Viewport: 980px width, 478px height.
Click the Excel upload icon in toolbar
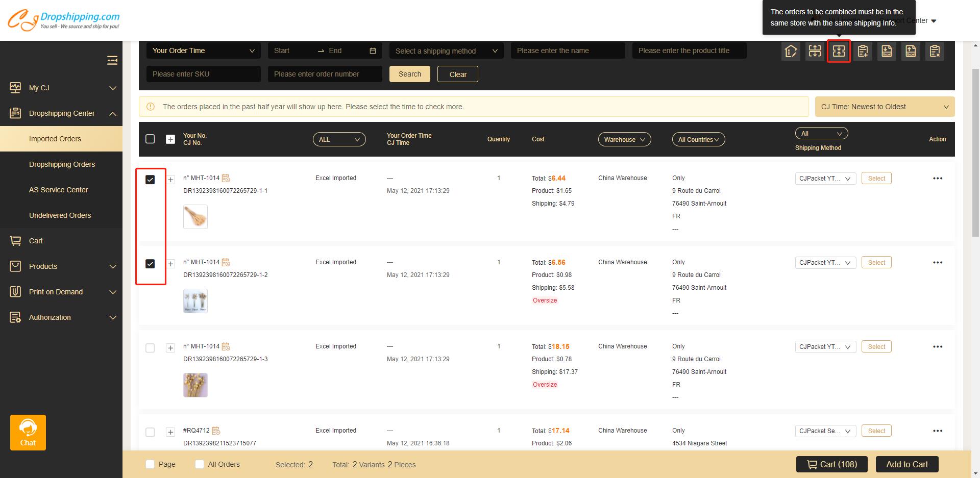(x=911, y=51)
